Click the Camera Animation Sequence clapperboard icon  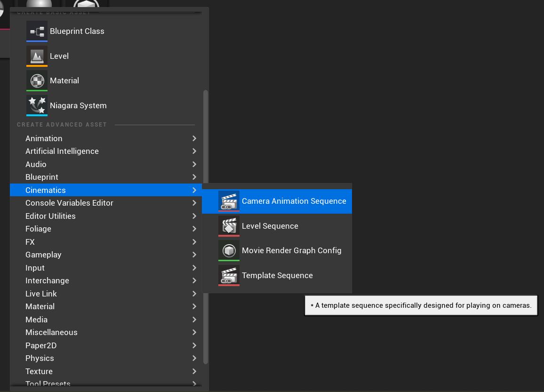[229, 201]
